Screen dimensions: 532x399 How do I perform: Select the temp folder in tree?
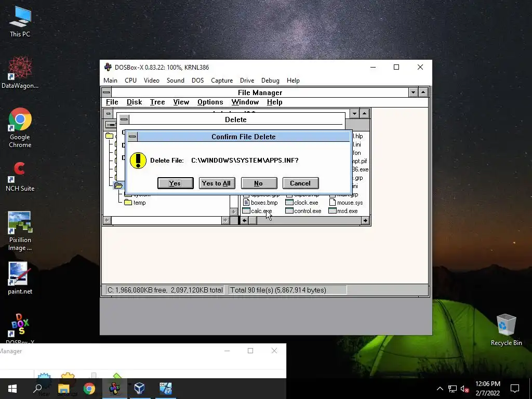136,203
